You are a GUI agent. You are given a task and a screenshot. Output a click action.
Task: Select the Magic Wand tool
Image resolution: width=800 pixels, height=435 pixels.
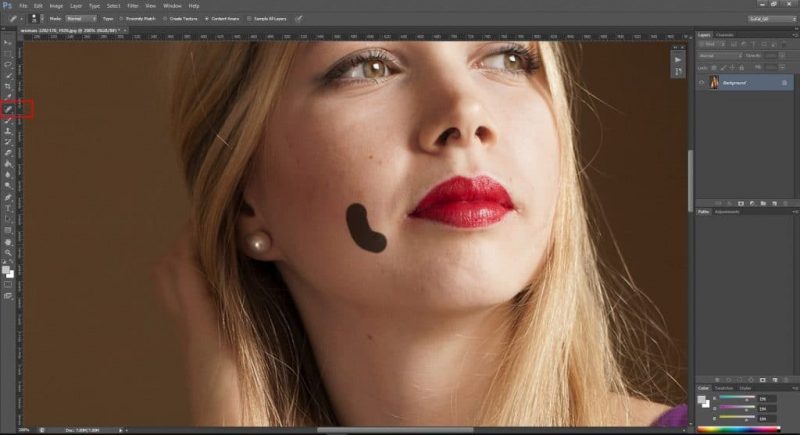[x=8, y=76]
